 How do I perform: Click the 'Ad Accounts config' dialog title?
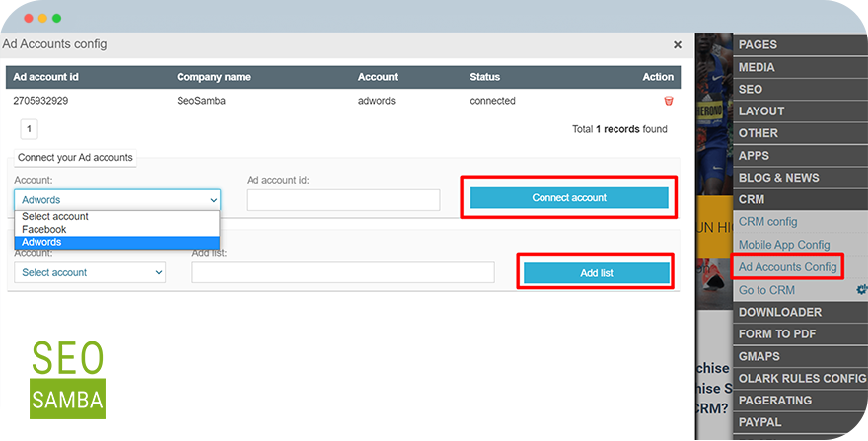pyautogui.click(x=54, y=44)
